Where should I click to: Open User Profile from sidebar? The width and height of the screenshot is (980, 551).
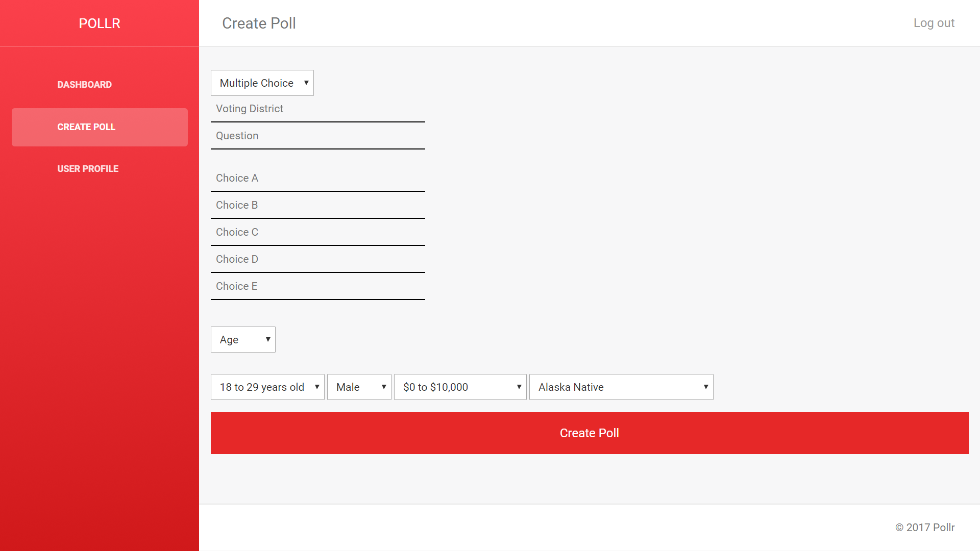click(88, 169)
